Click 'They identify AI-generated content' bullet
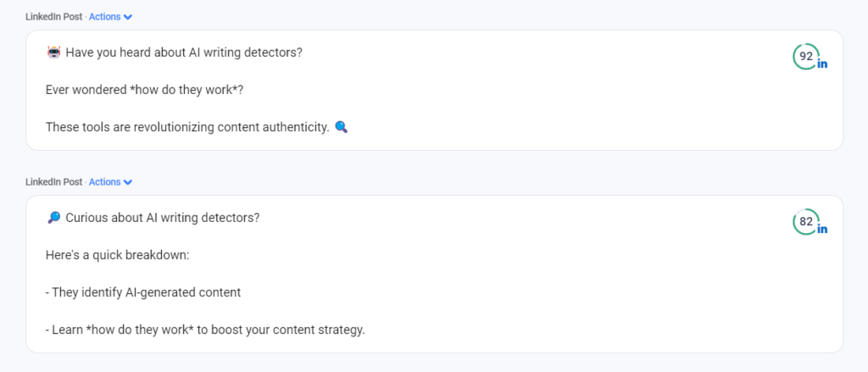The width and height of the screenshot is (868, 372). [143, 292]
